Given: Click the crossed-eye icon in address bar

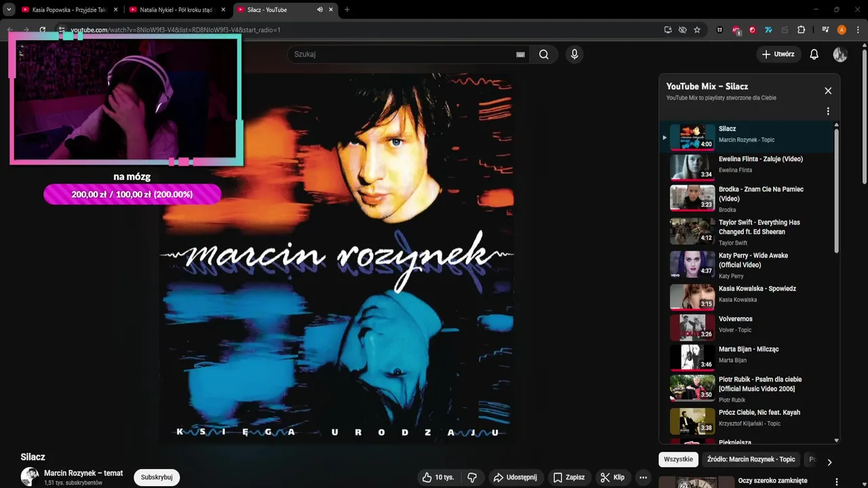Looking at the screenshot, I should [x=682, y=30].
